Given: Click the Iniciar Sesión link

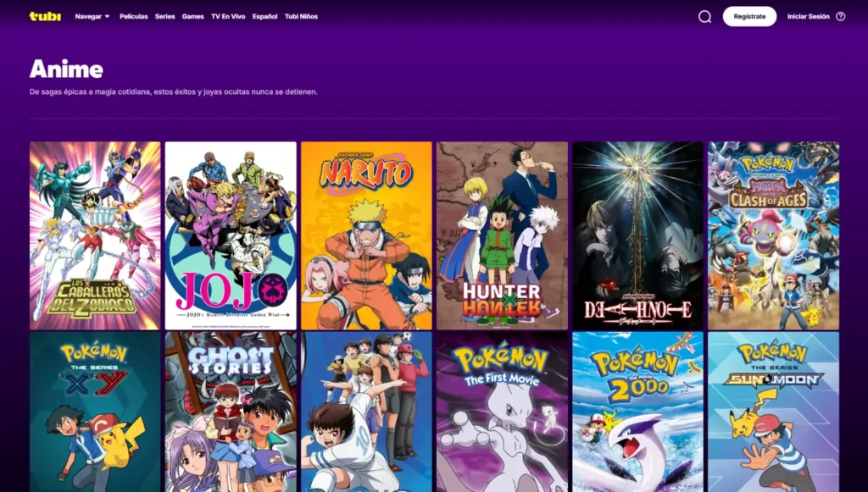Looking at the screenshot, I should coord(808,17).
